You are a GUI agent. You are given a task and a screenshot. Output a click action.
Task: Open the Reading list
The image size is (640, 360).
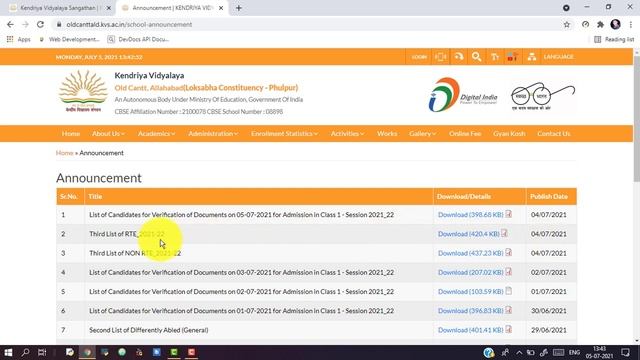click(614, 39)
